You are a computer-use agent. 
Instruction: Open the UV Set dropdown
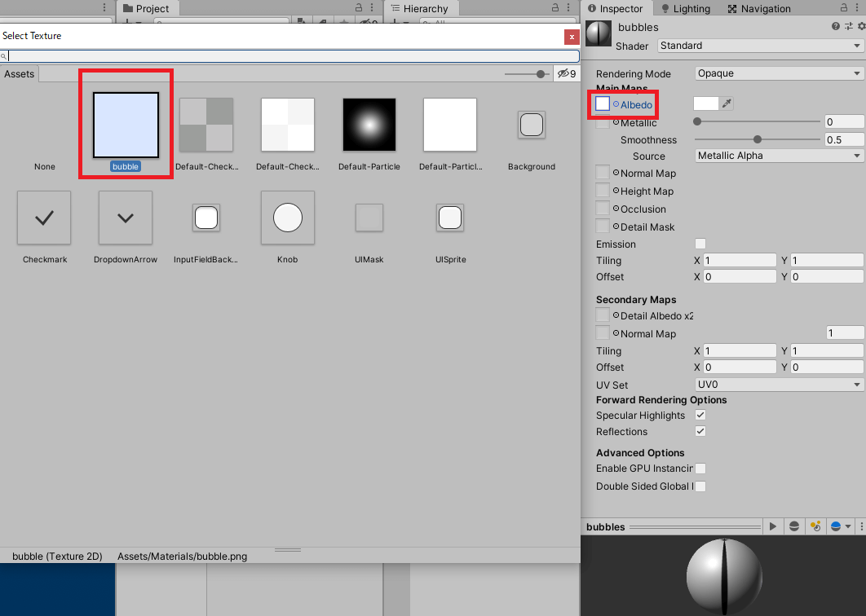[779, 385]
